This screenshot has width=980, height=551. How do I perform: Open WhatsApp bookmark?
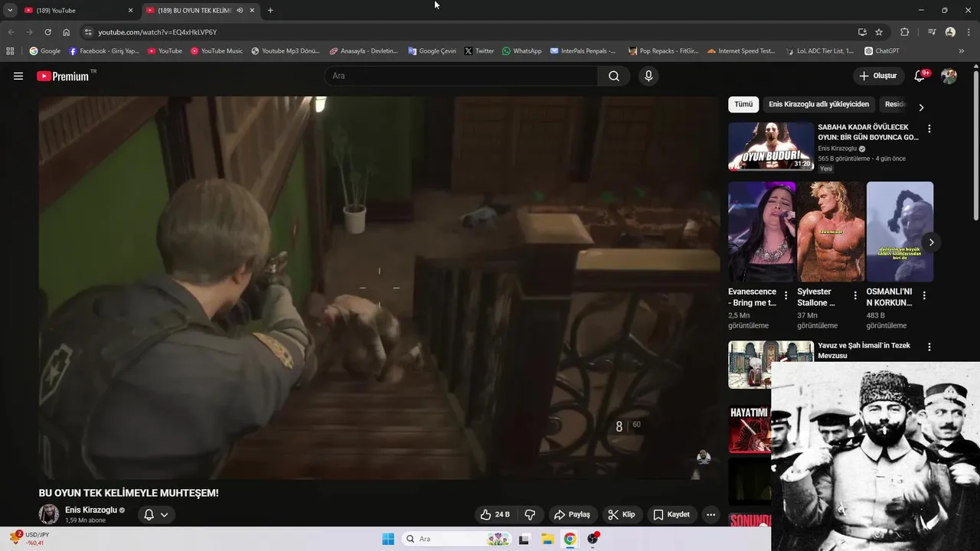click(521, 51)
